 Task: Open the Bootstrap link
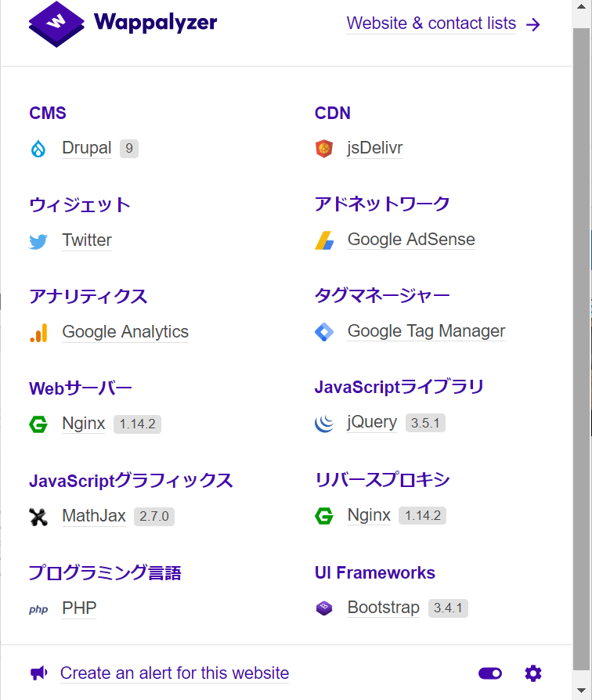(x=384, y=607)
